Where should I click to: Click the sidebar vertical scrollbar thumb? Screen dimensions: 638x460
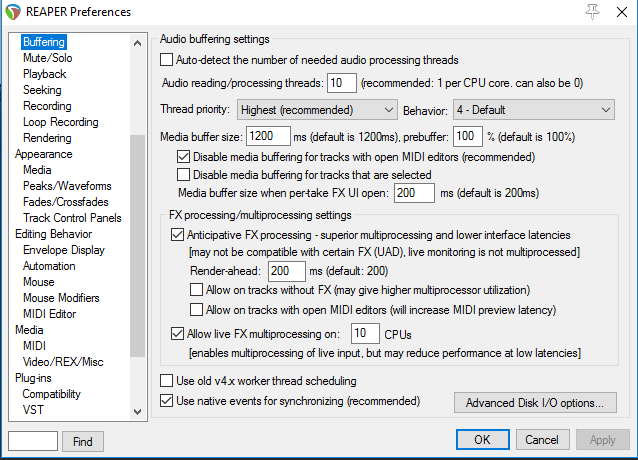point(138,246)
